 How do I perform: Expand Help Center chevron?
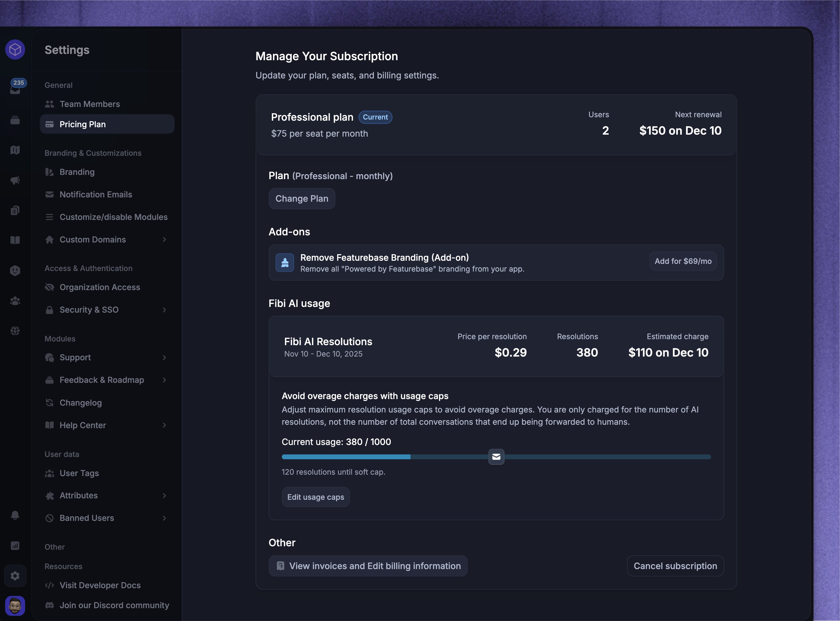[x=164, y=425]
